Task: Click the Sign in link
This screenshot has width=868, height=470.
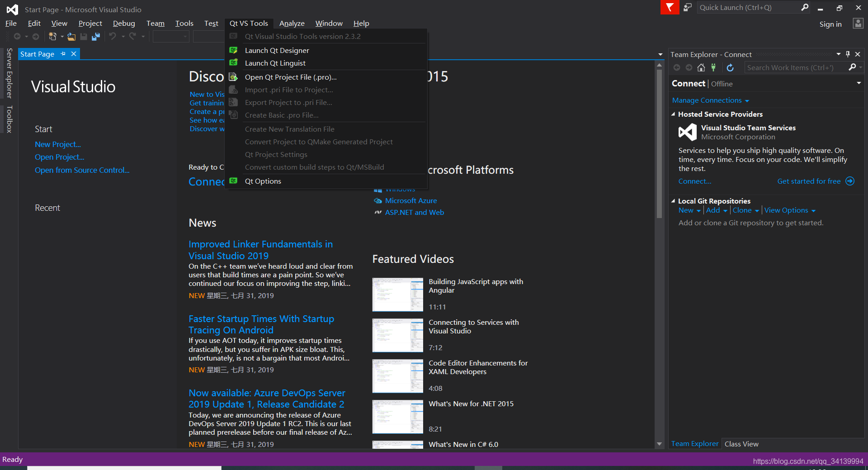Action: click(830, 24)
